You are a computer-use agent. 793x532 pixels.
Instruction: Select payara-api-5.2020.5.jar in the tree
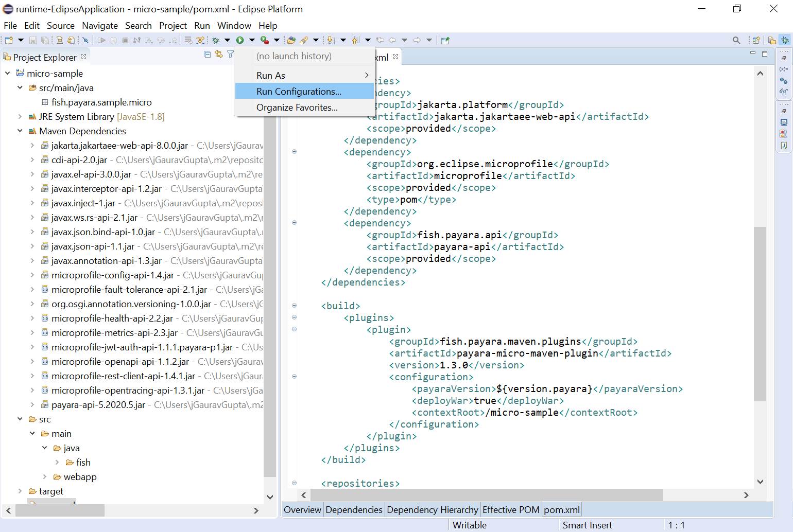[98, 405]
